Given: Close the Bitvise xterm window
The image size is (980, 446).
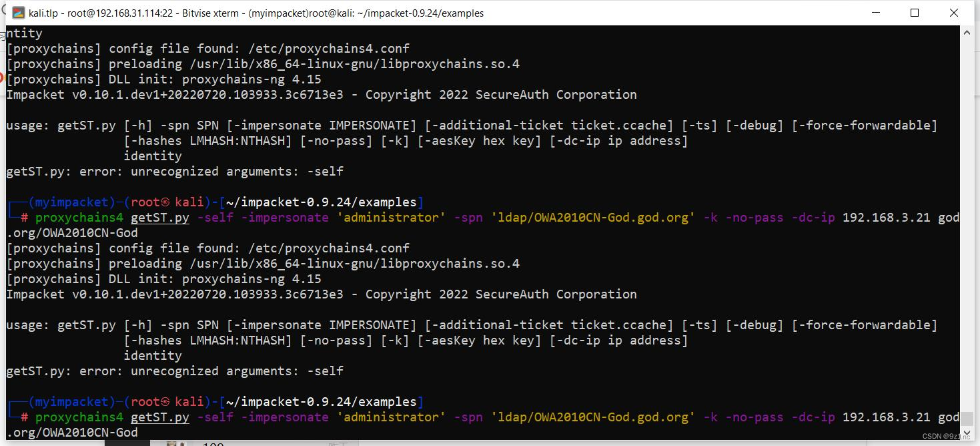Looking at the screenshot, I should click(953, 13).
